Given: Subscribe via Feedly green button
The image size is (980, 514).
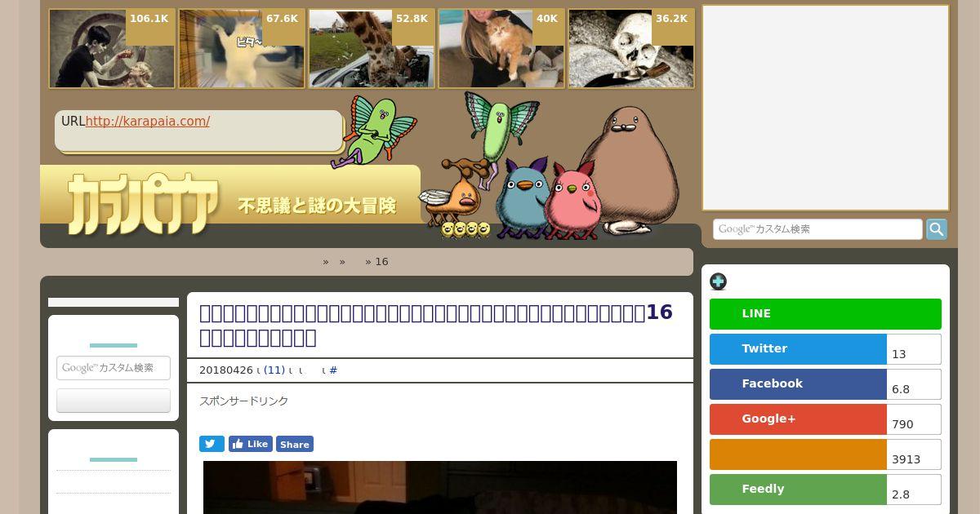Looking at the screenshot, I should point(798,490).
